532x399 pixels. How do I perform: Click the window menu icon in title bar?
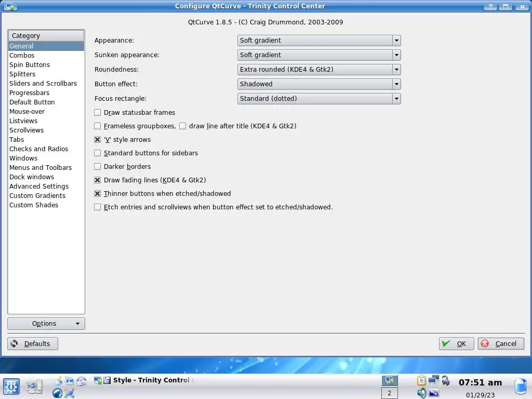click(10, 6)
